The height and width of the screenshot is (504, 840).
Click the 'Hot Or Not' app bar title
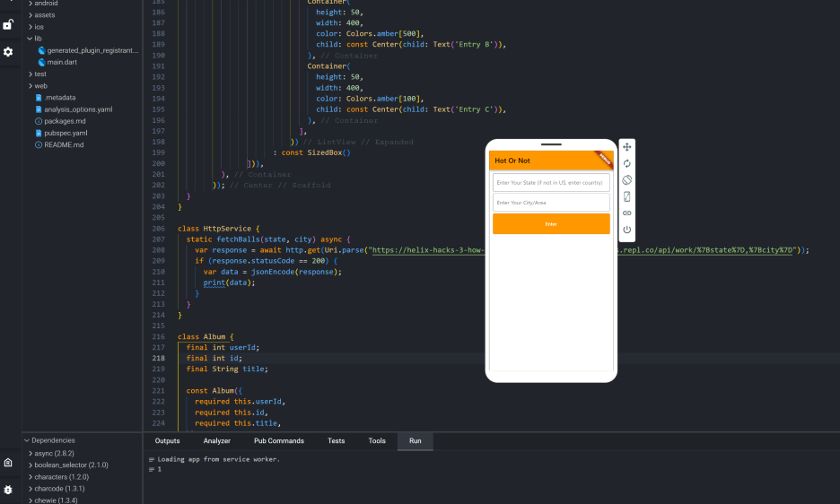pyautogui.click(x=512, y=161)
